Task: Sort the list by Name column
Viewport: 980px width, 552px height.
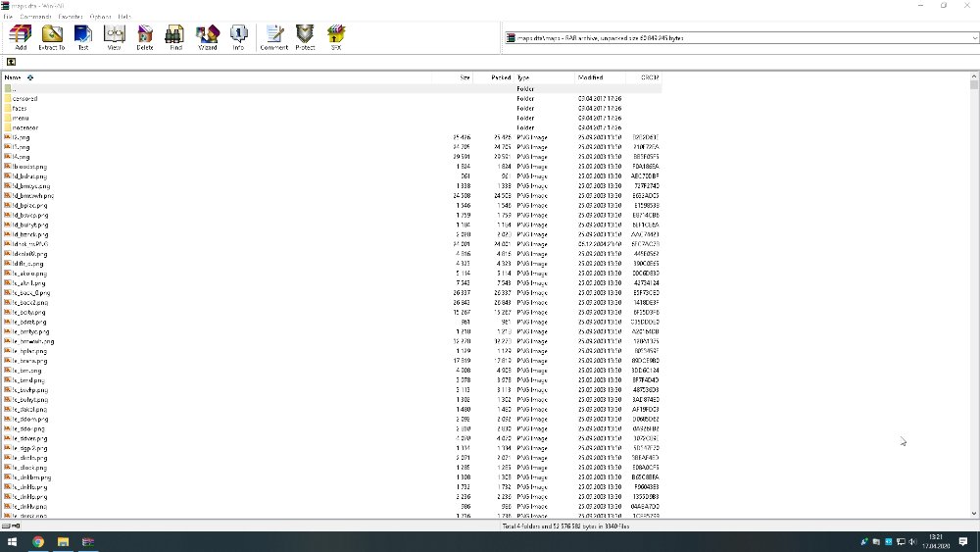Action: click(13, 77)
